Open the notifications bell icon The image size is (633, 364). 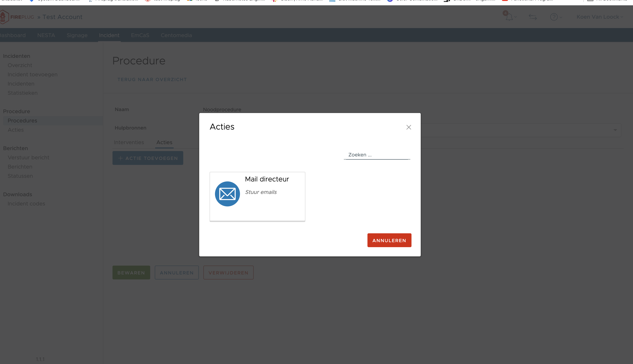coord(509,17)
